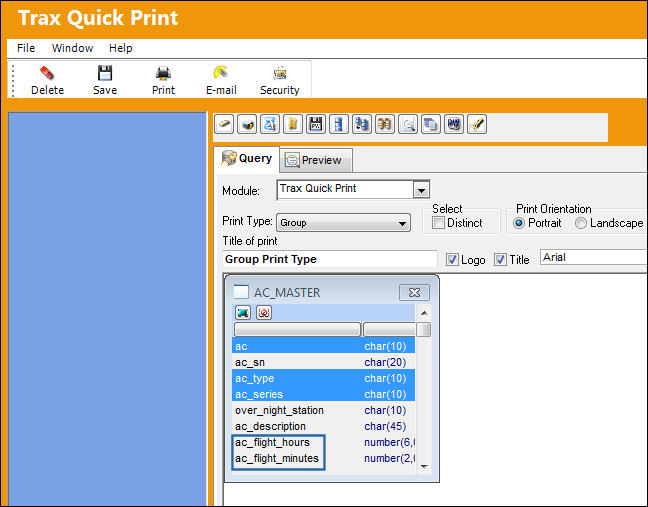Select the 'ac' column row
This screenshot has width=648, height=507.
point(323,346)
